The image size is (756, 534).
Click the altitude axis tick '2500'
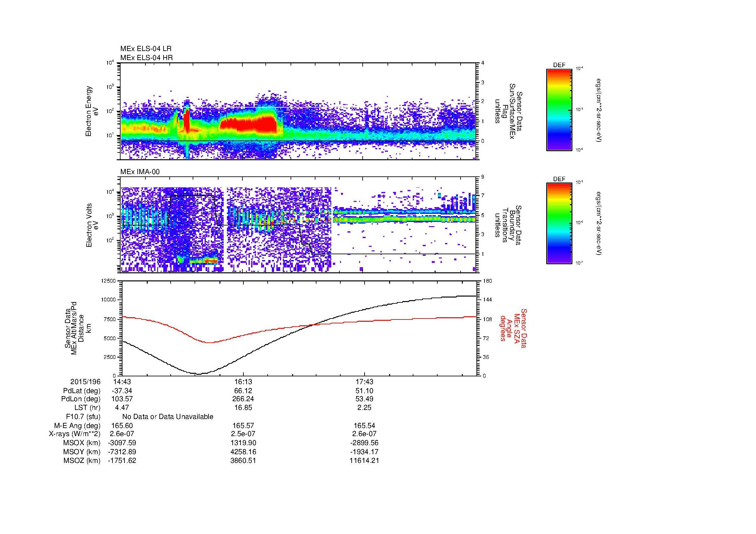(x=110, y=357)
